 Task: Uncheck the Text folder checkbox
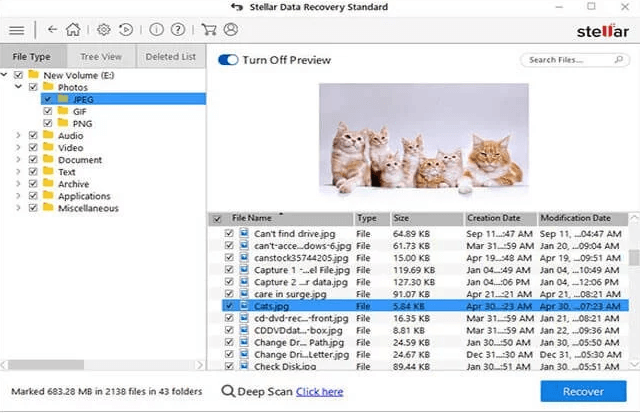pos(33,171)
